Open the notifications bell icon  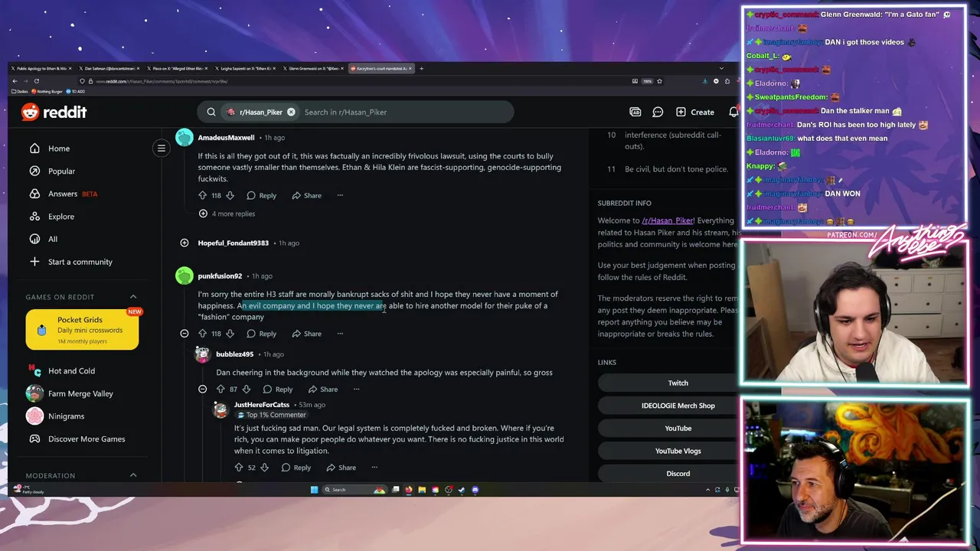point(733,112)
